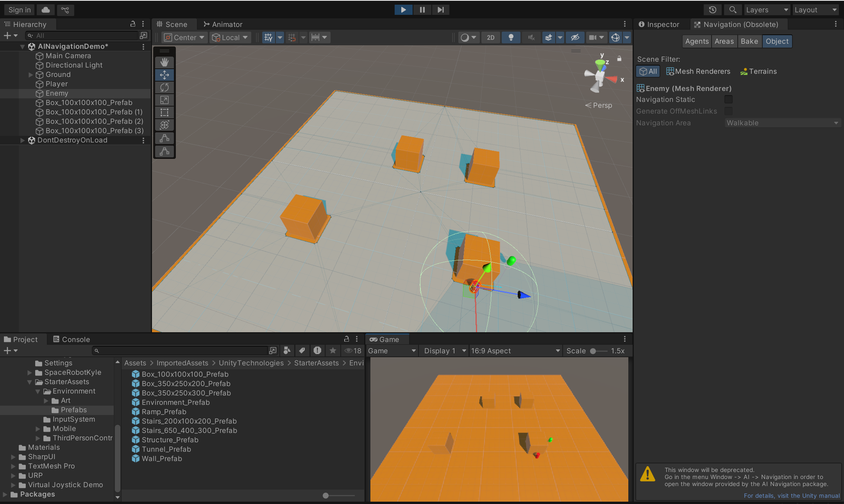Select the Move tool in the Scene toolbar
Viewport: 844px width, 504px height.
tap(164, 75)
